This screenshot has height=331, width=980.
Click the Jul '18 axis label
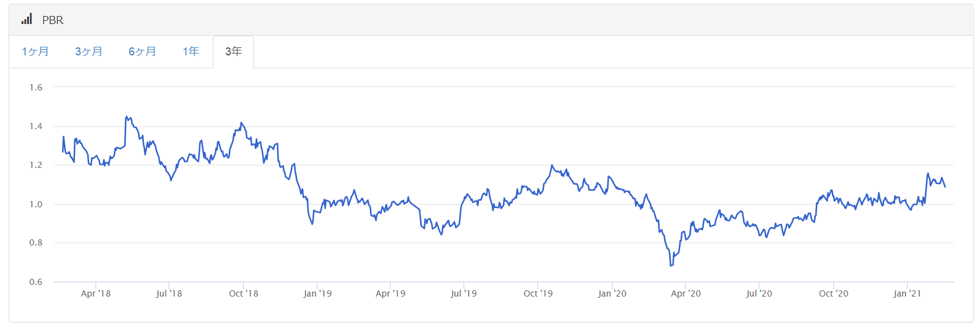[x=169, y=293]
